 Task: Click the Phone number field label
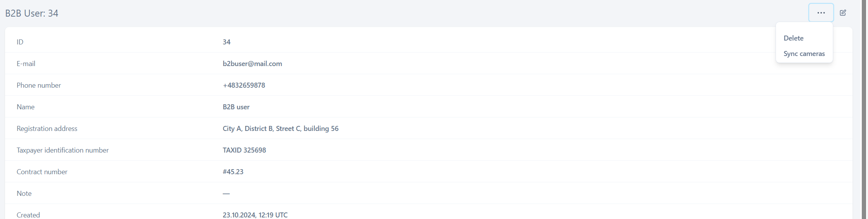coord(39,85)
